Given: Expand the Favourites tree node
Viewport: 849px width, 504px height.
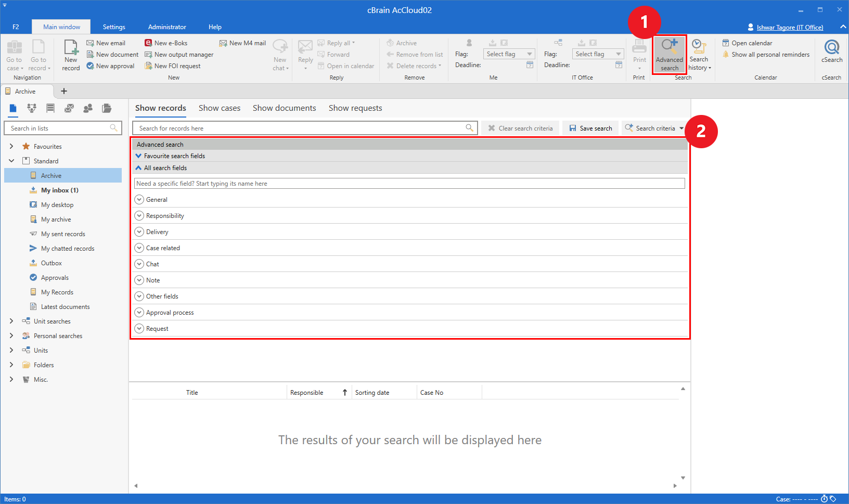Looking at the screenshot, I should (11, 147).
